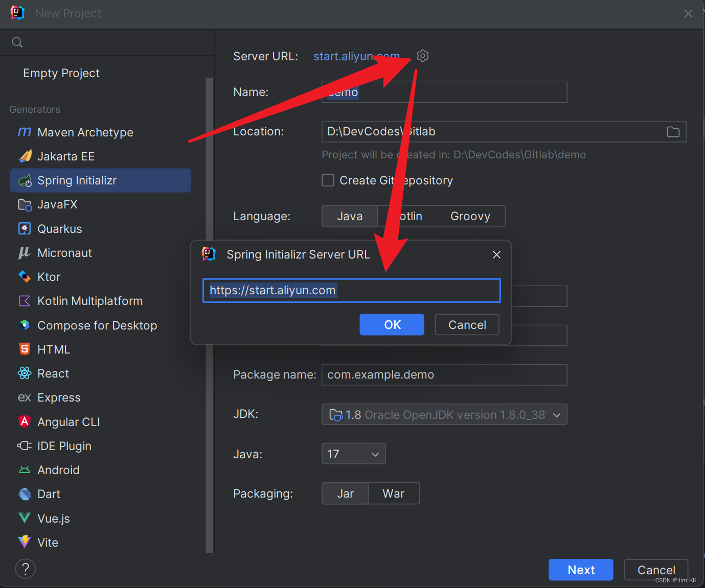Click the React atom icon
Image resolution: width=705 pixels, height=588 pixels.
(25, 373)
